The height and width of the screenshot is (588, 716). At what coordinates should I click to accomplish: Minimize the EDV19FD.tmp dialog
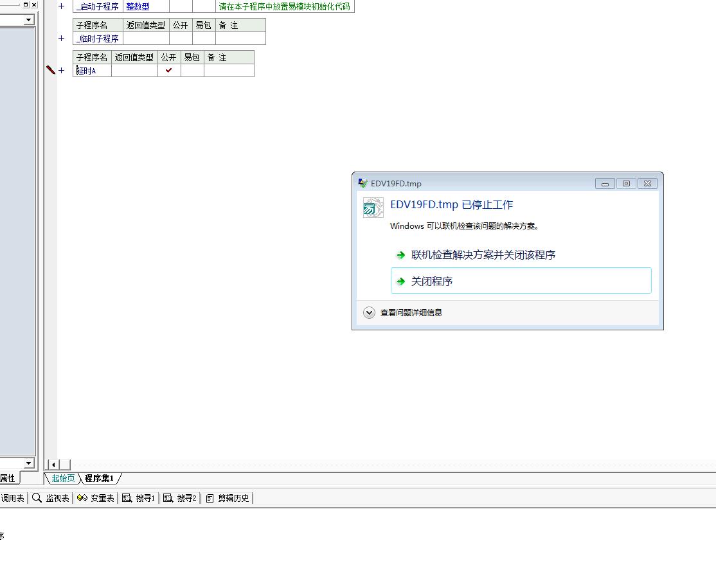click(605, 184)
